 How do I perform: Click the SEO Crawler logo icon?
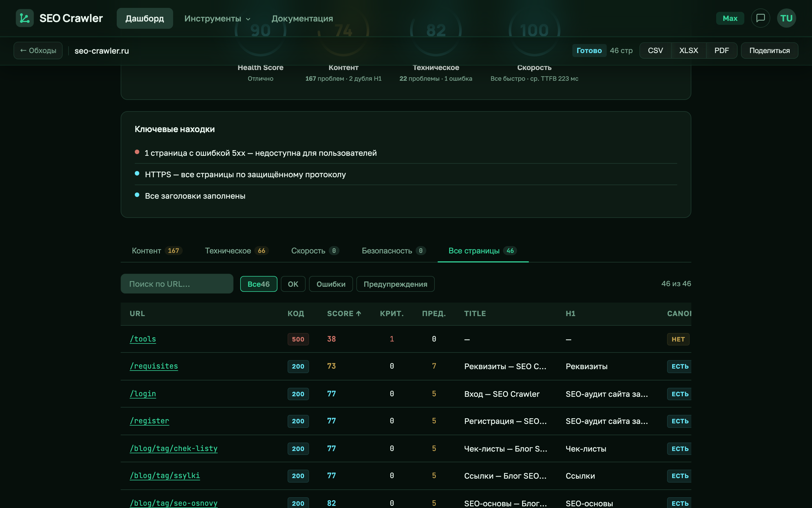25,18
